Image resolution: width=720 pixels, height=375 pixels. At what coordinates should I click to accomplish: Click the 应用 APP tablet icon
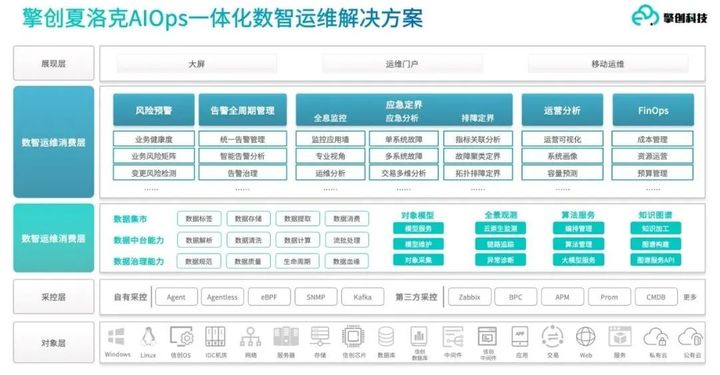520,336
